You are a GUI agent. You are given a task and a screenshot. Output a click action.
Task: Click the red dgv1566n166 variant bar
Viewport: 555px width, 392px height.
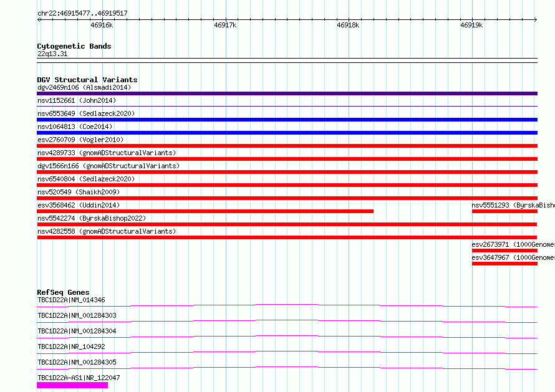(x=287, y=172)
